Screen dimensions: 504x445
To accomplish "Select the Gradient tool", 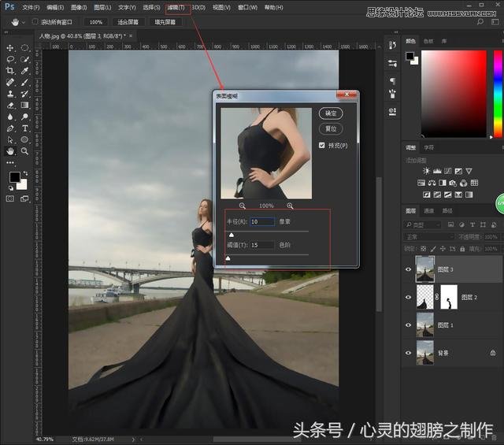I will click(x=24, y=105).
